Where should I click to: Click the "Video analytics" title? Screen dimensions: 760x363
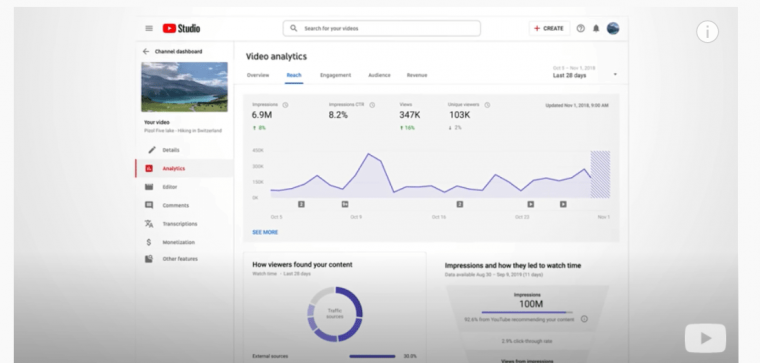276,57
